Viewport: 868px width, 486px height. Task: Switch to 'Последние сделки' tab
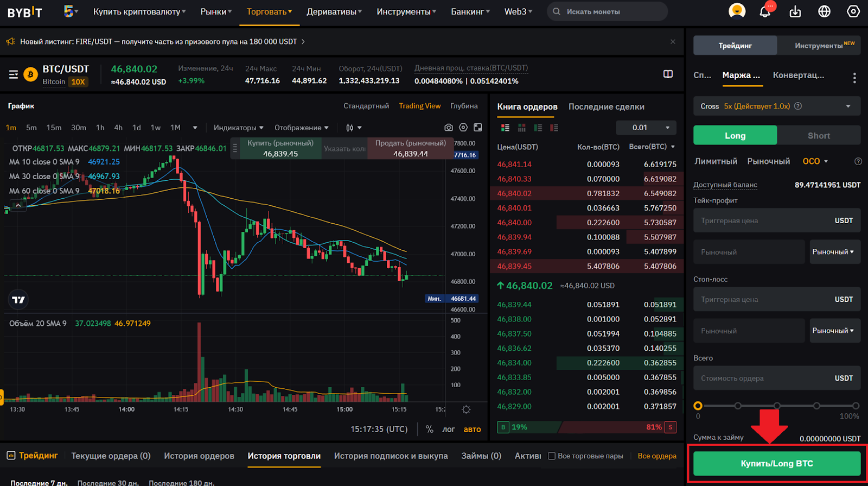[x=606, y=106]
